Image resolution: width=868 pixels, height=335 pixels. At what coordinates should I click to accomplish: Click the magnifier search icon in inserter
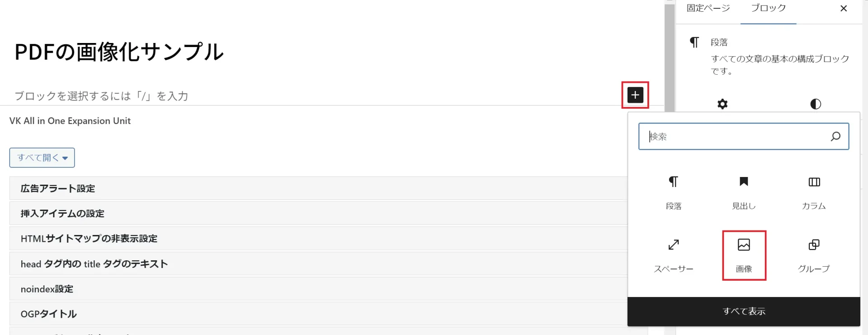click(x=835, y=136)
